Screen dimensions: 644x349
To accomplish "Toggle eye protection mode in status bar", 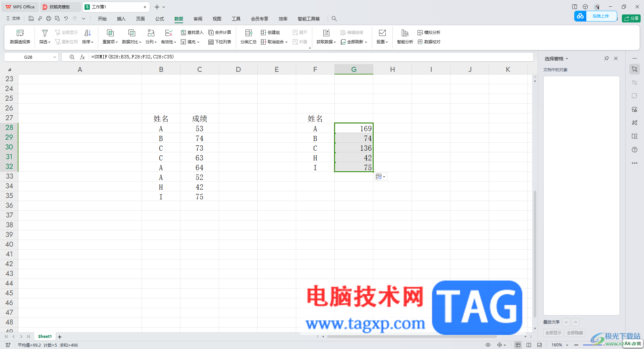I will (488, 345).
